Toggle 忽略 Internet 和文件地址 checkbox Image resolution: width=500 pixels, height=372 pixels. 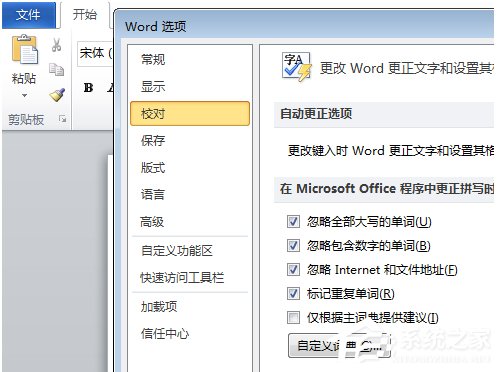coord(293,269)
